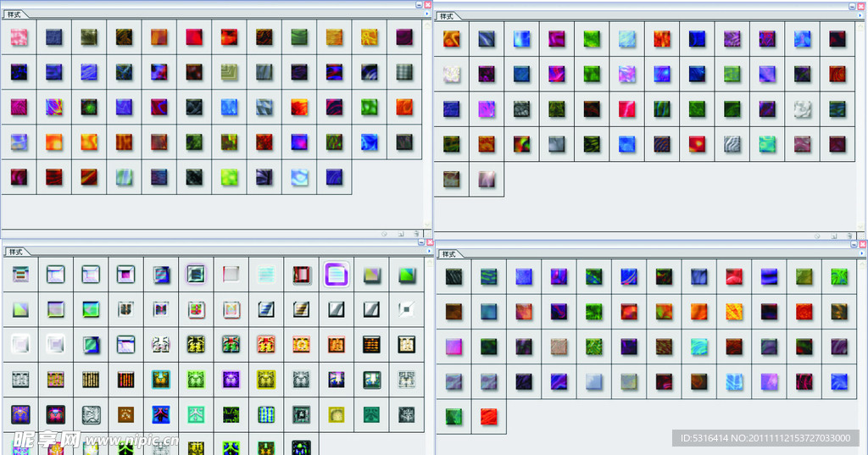Image resolution: width=868 pixels, height=455 pixels.
Task: Choose the grey plaid style in the top-left panel
Action: tap(404, 73)
